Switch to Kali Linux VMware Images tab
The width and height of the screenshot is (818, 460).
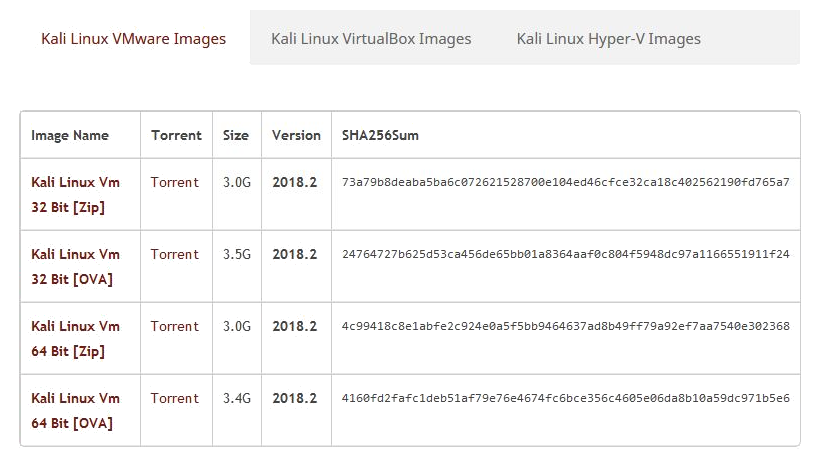pos(133,39)
